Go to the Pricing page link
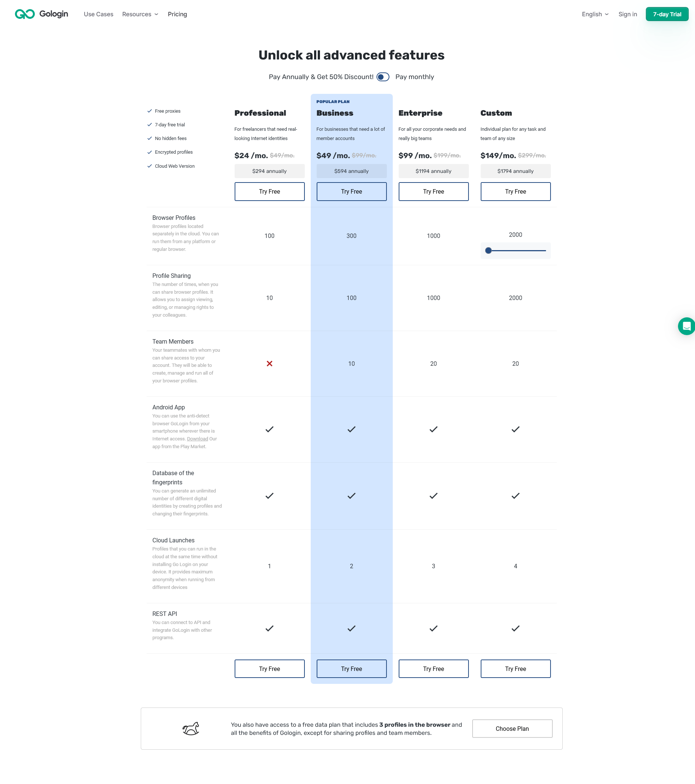The width and height of the screenshot is (695, 784). [177, 14]
